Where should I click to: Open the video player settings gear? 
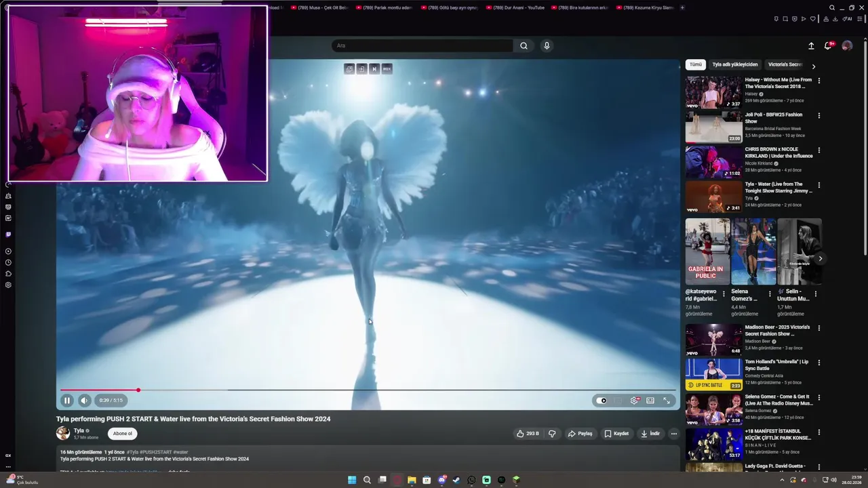click(x=634, y=401)
